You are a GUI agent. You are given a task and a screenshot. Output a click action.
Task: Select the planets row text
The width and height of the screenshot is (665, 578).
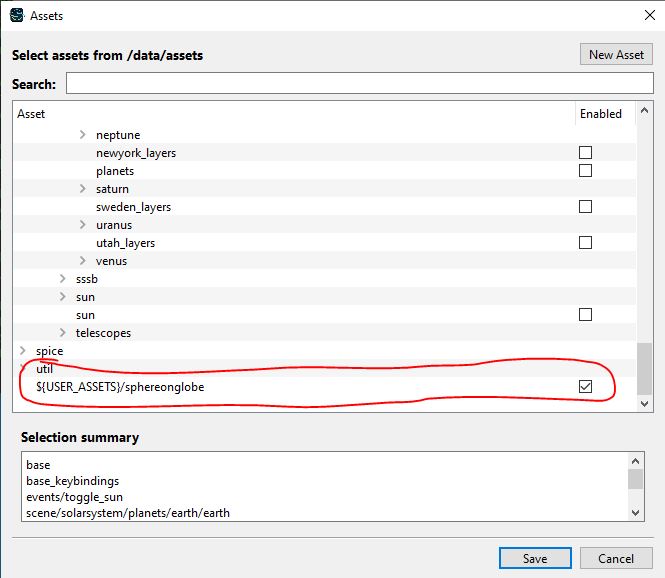115,171
